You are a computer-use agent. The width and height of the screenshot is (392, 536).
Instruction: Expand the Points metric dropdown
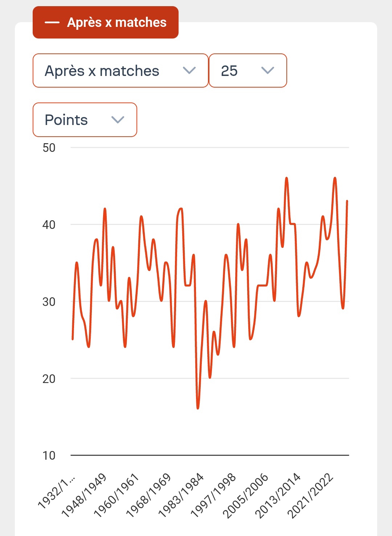tap(85, 120)
